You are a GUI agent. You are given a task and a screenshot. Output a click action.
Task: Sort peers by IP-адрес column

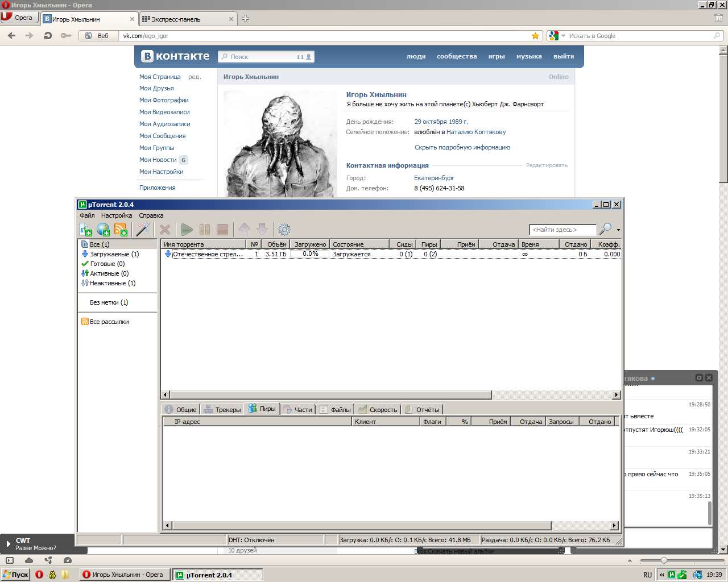(258, 422)
